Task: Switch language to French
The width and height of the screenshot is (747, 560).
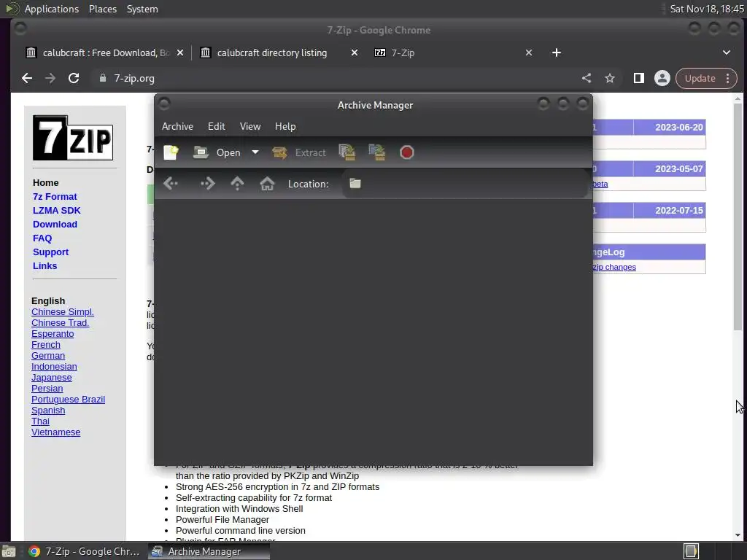Action: [46, 345]
